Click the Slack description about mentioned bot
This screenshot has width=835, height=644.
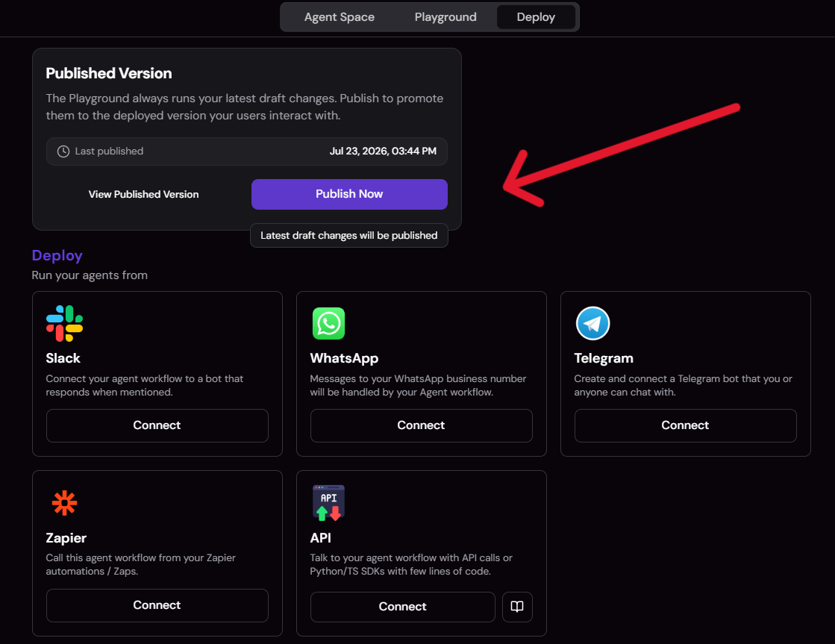144,385
